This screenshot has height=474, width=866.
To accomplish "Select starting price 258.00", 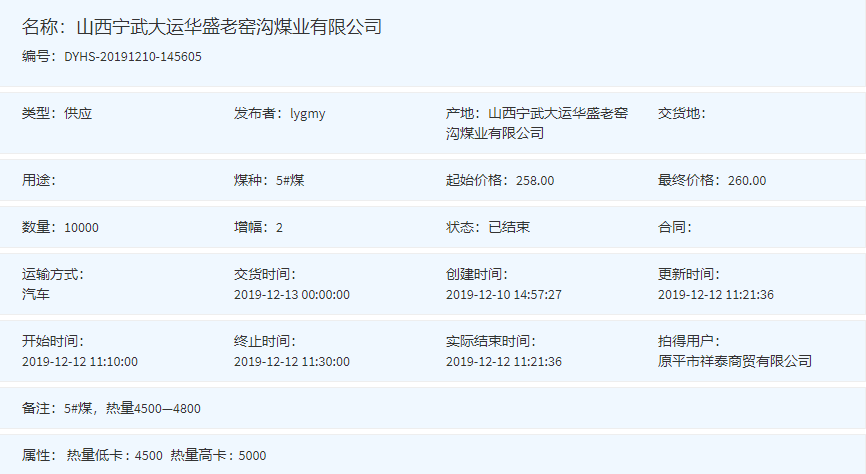I will (x=535, y=181).
